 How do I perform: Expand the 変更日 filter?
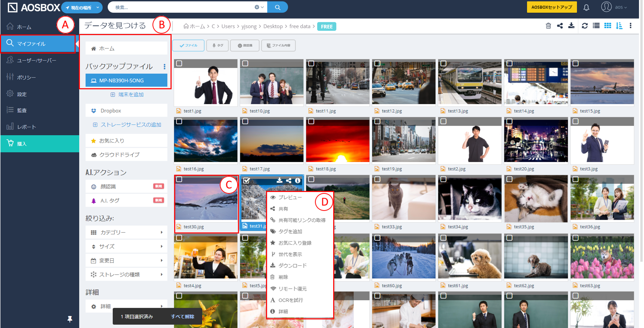tap(126, 261)
